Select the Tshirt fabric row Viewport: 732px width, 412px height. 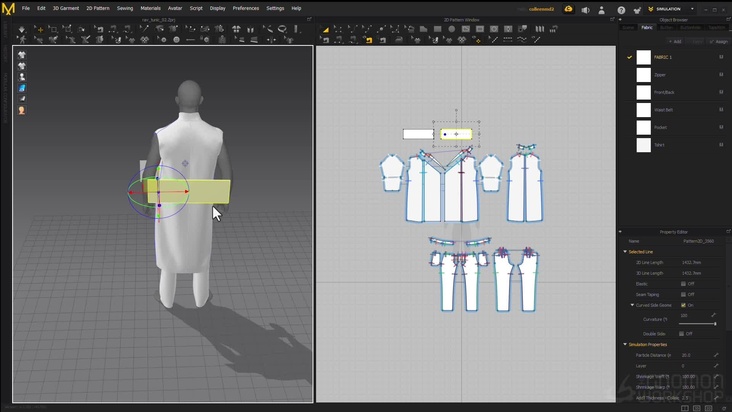tap(676, 145)
